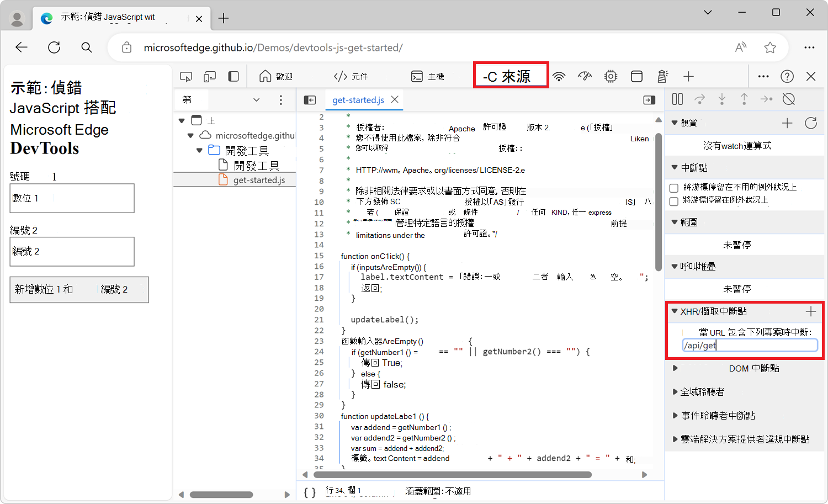Screen dimensions: 828x504
Task: Open the Performance tool gauge icon
Action: tap(585, 76)
